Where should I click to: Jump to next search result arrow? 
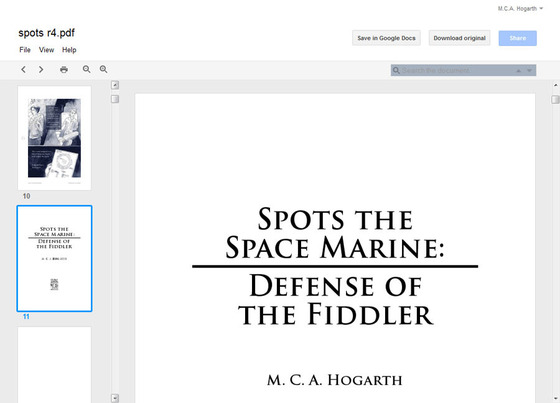pyautogui.click(x=529, y=71)
